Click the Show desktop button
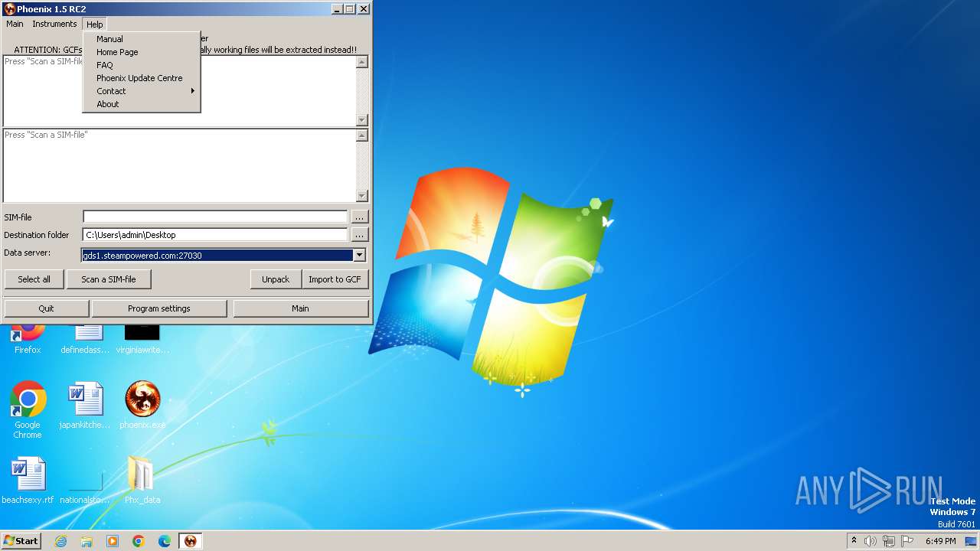 coord(971,541)
